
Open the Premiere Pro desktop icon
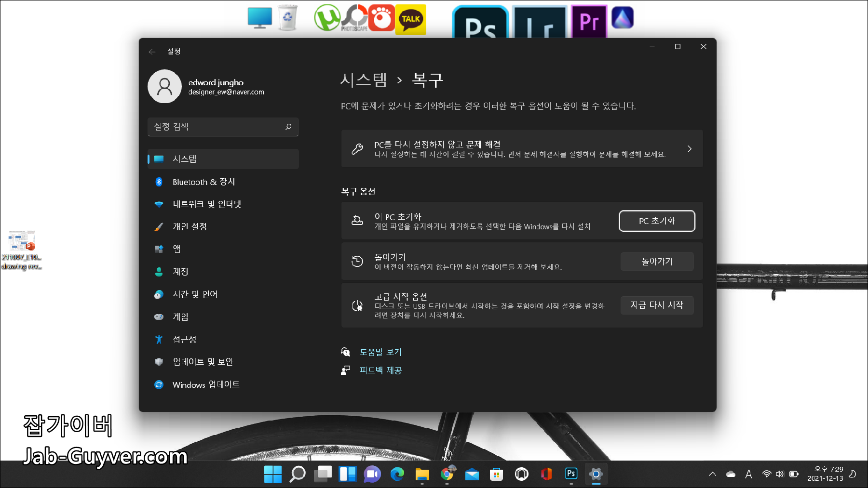coord(589,22)
